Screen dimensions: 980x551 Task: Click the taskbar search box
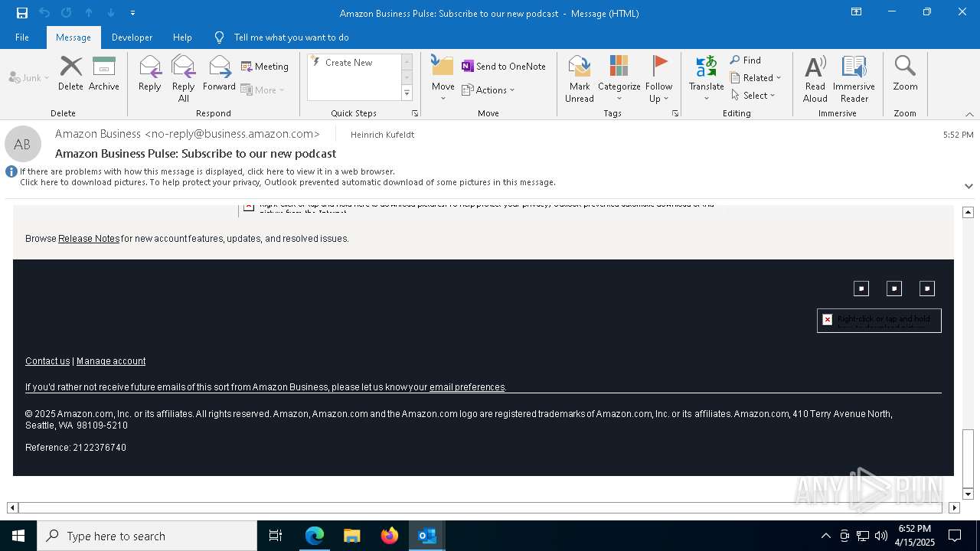[x=147, y=536]
